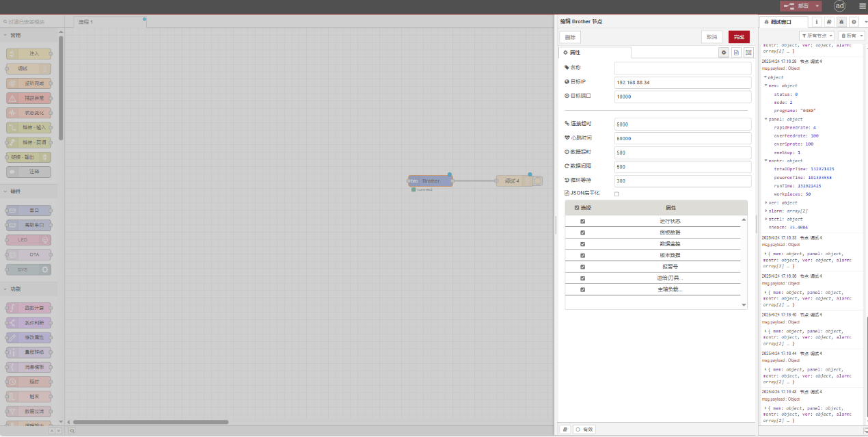The height and width of the screenshot is (437, 868).
Task: Click the canvas search magnifier icon
Action: click(72, 431)
